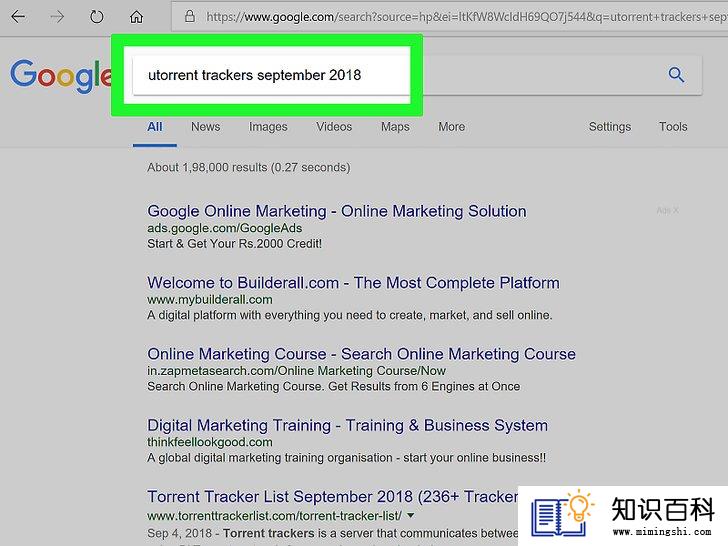
Task: Click the in.zapmetasearch.com URL text
Action: pos(296,371)
